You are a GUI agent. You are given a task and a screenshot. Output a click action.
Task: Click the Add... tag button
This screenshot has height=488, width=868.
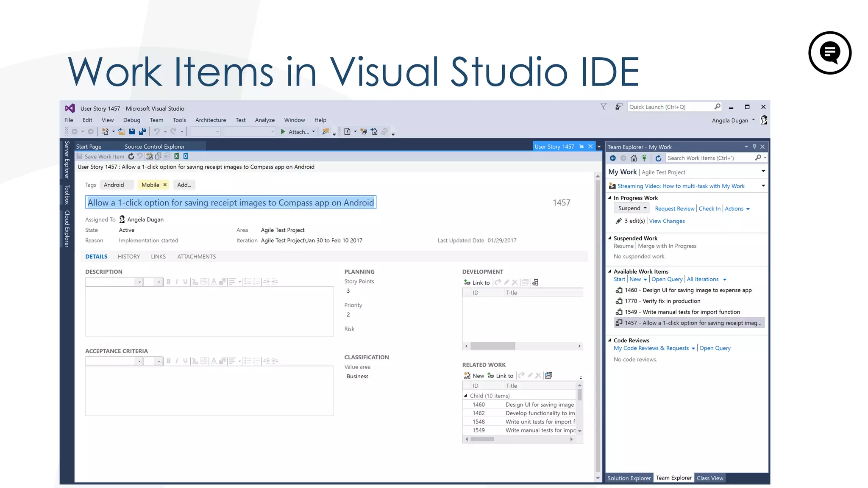click(184, 185)
